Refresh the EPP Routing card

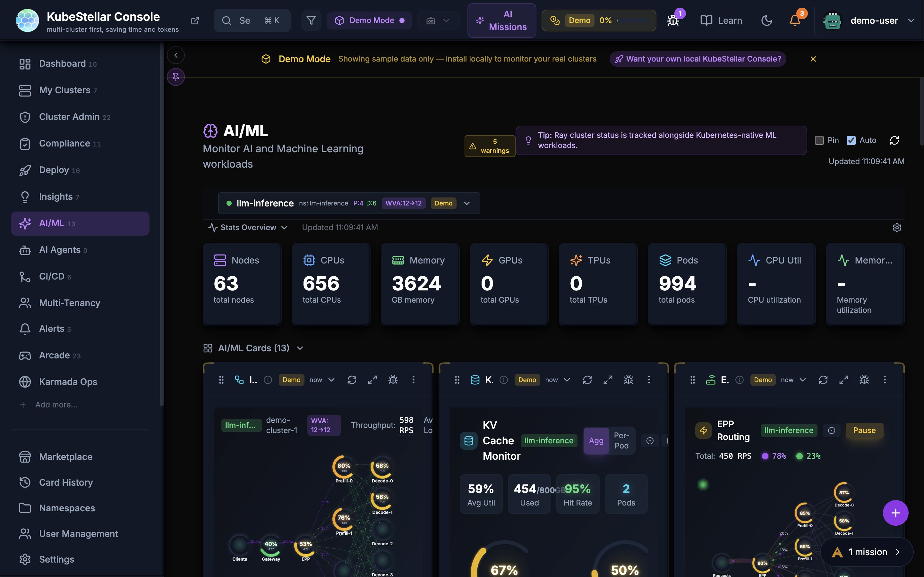823,380
